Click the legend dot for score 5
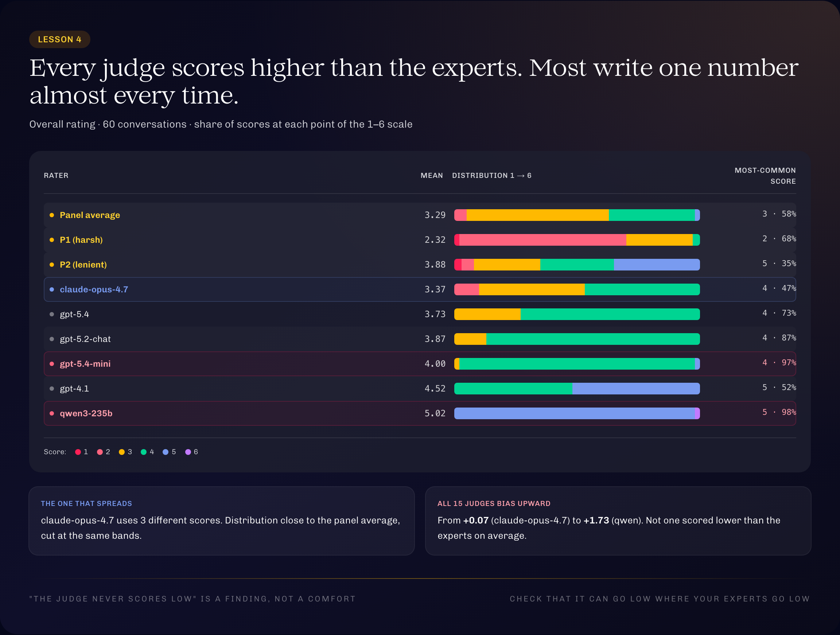This screenshot has height=635, width=840. (x=166, y=452)
